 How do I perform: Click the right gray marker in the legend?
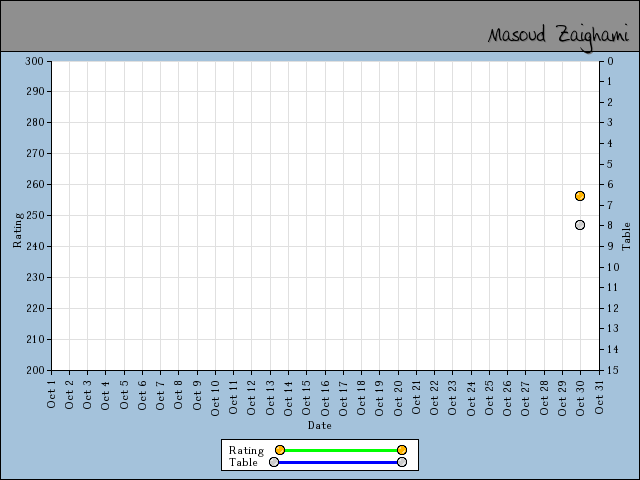coord(402,462)
